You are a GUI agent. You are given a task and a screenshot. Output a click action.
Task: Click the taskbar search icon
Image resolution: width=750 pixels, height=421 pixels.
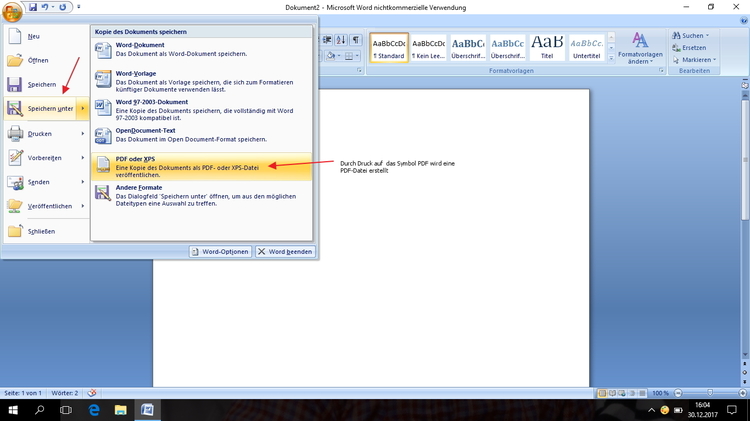(x=40, y=410)
